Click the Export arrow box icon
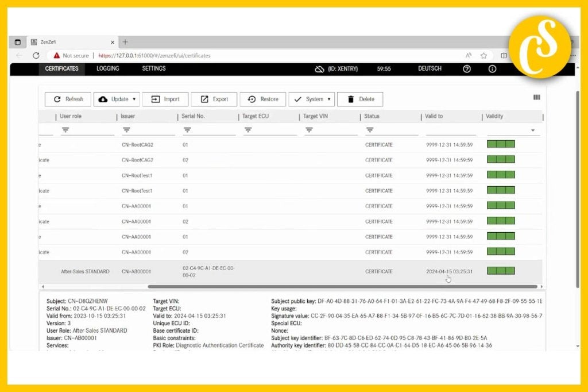Screen dimensions: 588x392 [204, 99]
